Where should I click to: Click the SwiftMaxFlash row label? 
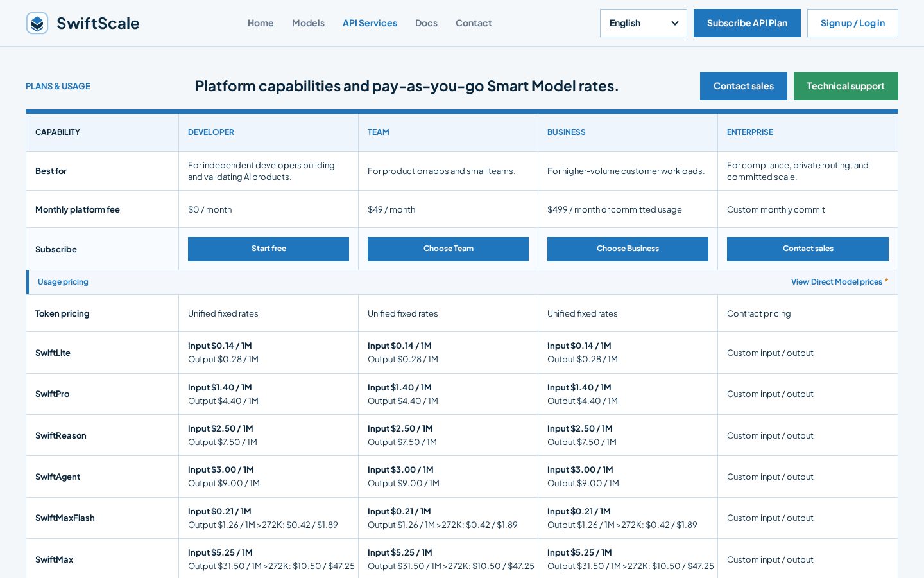[65, 518]
